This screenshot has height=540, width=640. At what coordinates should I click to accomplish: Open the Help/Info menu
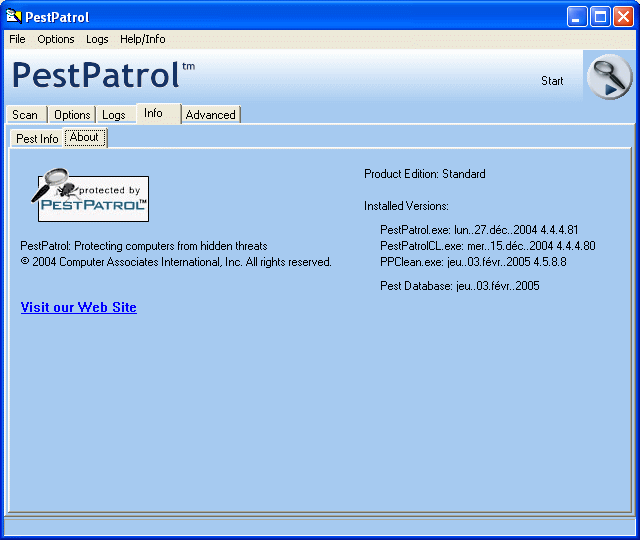142,39
